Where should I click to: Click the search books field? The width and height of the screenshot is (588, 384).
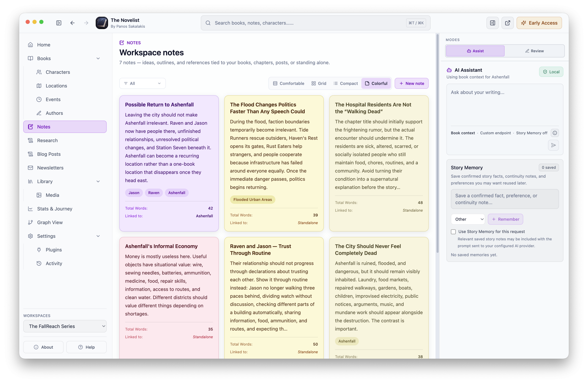pos(316,23)
